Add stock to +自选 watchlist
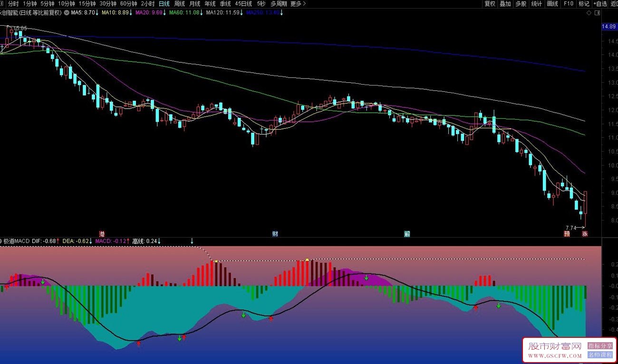 point(600,3)
